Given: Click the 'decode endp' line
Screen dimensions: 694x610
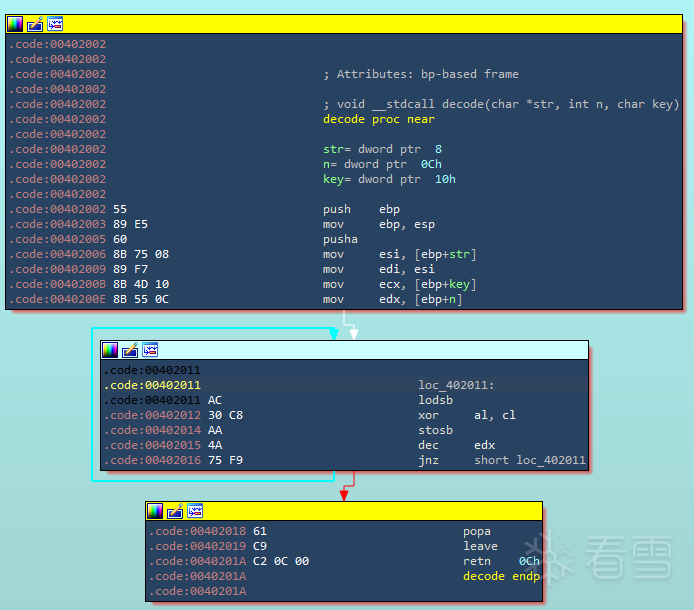Looking at the screenshot, I should click(x=501, y=576).
